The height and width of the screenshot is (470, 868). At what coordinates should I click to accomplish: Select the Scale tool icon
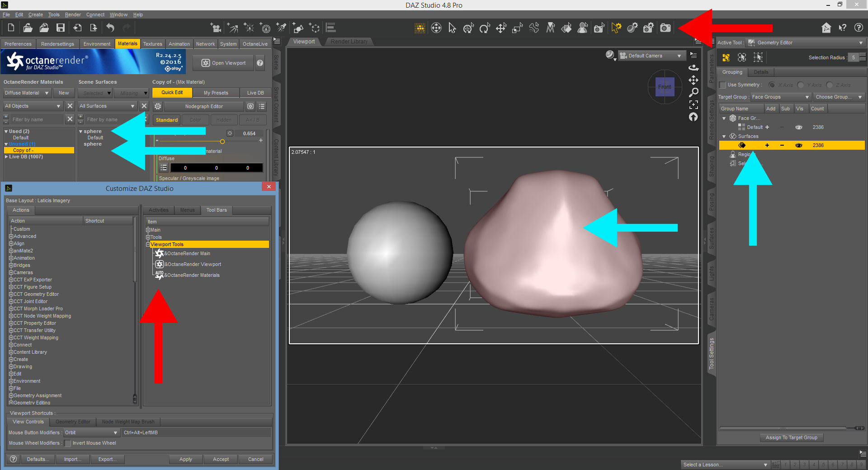click(517, 28)
